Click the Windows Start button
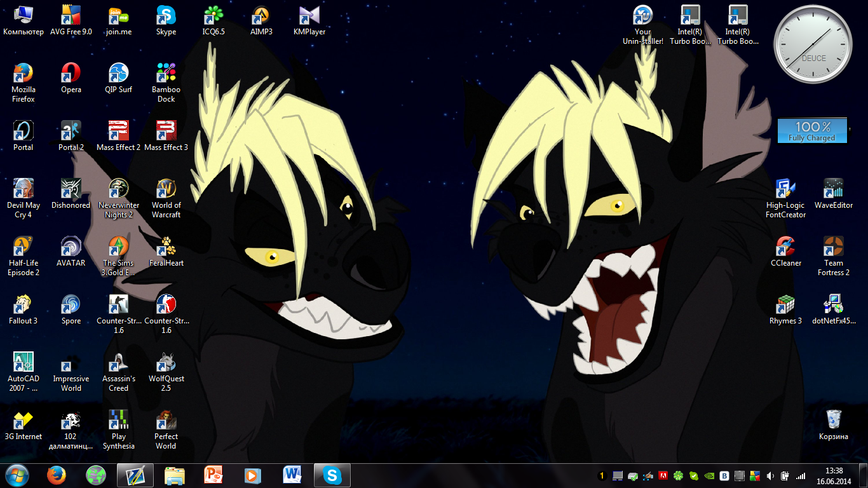This screenshot has width=868, height=488. point(17,475)
